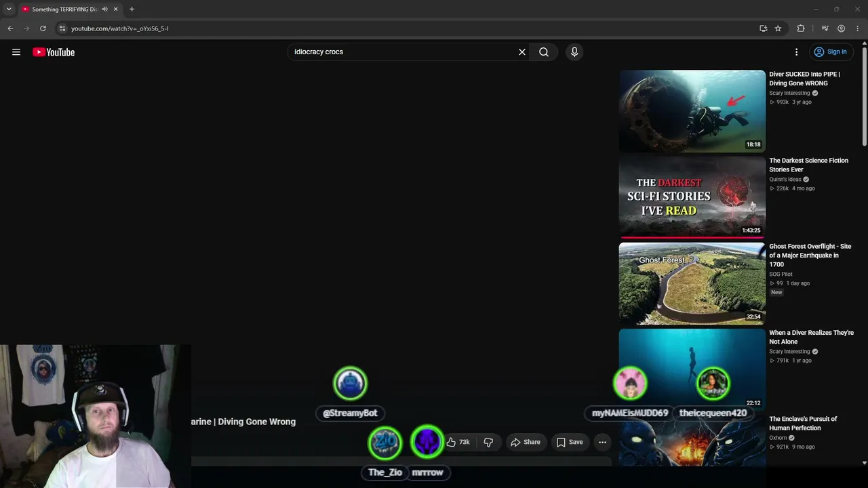The image size is (868, 488).
Task: Open the YouTube guide hamburger menu
Action: [x=16, y=52]
